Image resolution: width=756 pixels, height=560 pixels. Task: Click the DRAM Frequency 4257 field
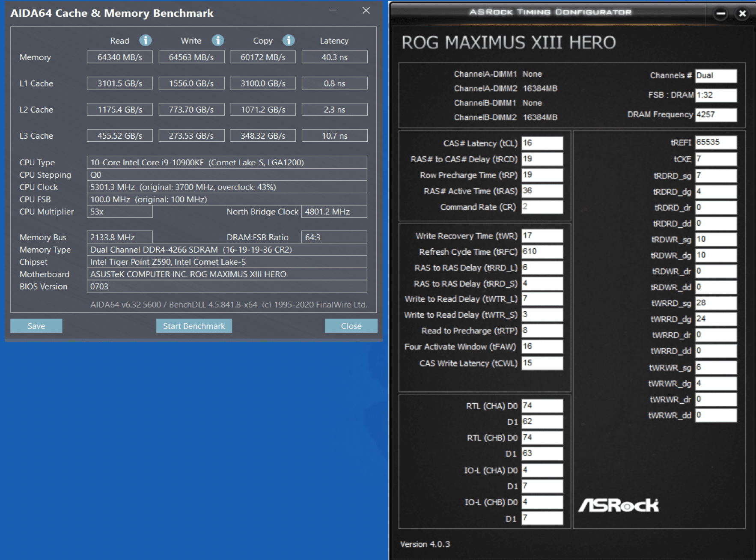pyautogui.click(x=716, y=115)
